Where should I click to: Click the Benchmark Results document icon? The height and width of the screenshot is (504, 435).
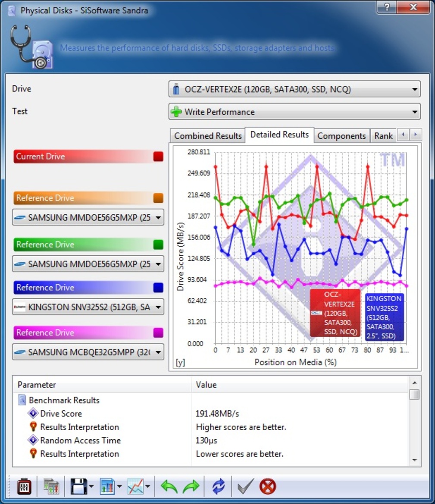pyautogui.click(x=22, y=400)
